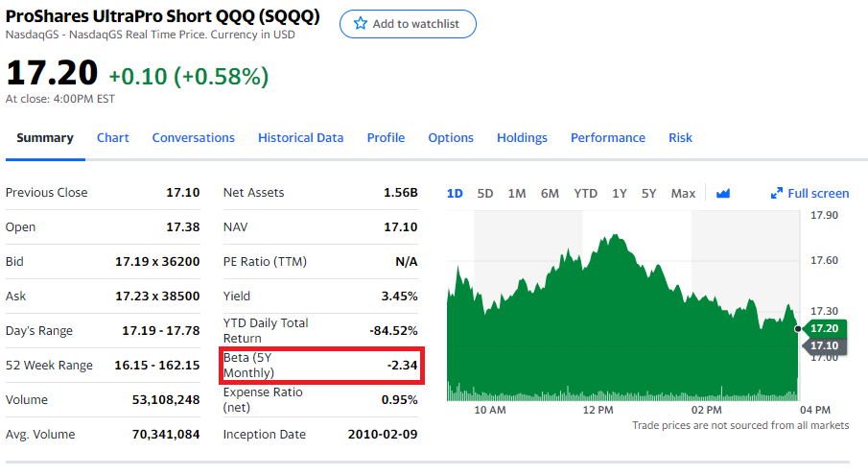
Task: Open the Full screen chart link
Action: pyautogui.click(x=809, y=193)
